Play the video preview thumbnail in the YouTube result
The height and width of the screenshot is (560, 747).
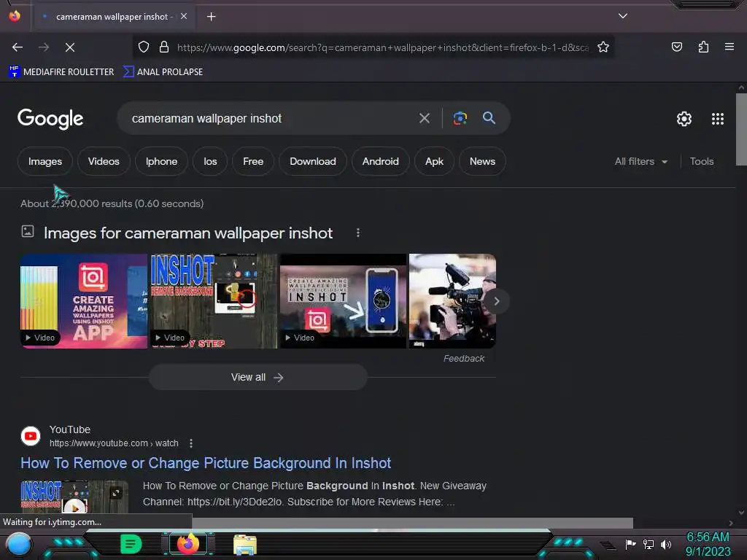click(x=74, y=497)
